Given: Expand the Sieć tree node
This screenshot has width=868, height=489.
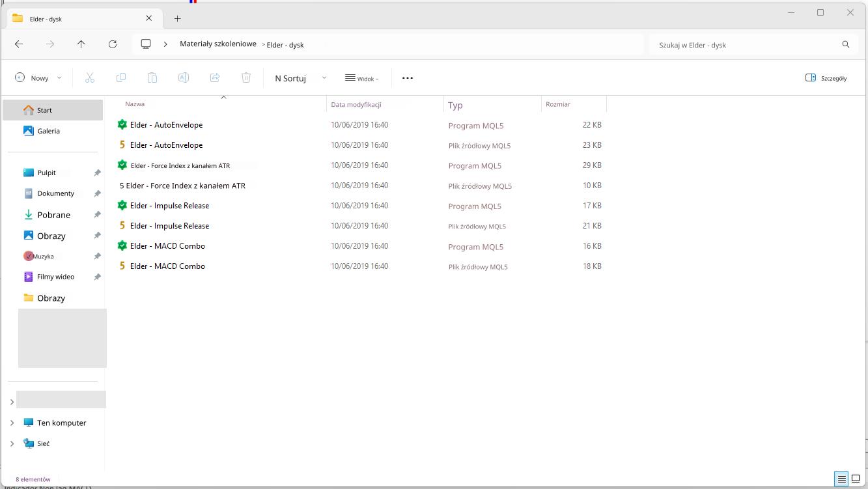Looking at the screenshot, I should point(12,443).
